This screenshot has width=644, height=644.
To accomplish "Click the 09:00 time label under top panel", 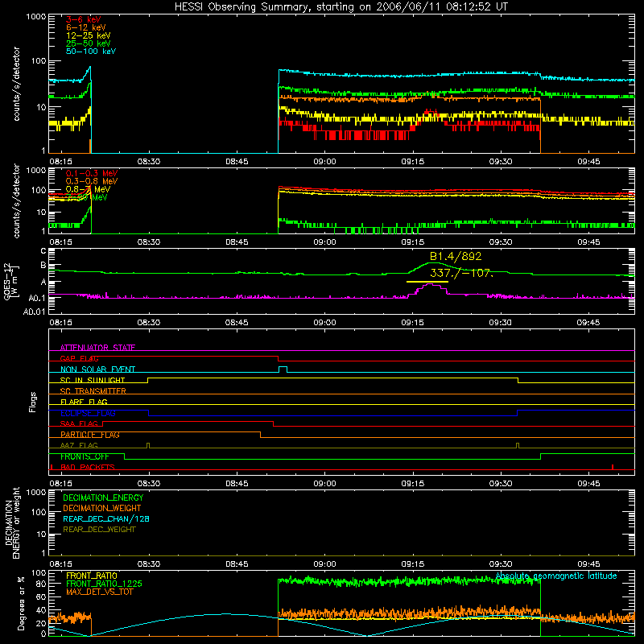I will [324, 162].
